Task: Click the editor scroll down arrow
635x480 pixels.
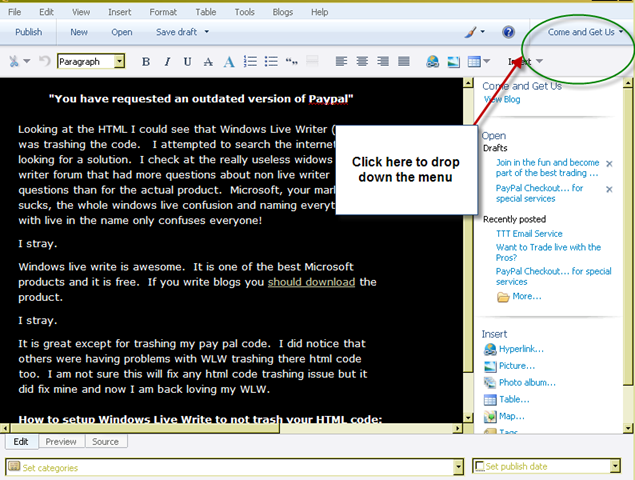Action: (x=468, y=418)
